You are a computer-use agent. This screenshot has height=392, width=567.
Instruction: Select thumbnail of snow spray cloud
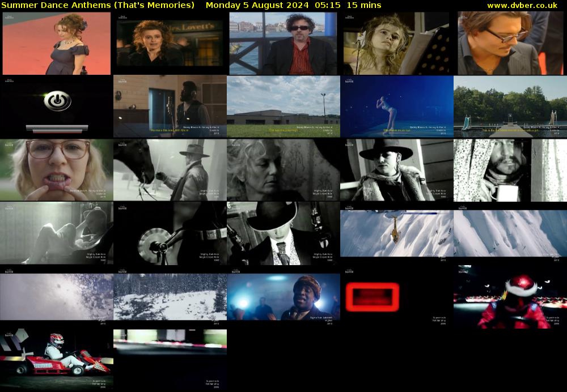56,297
